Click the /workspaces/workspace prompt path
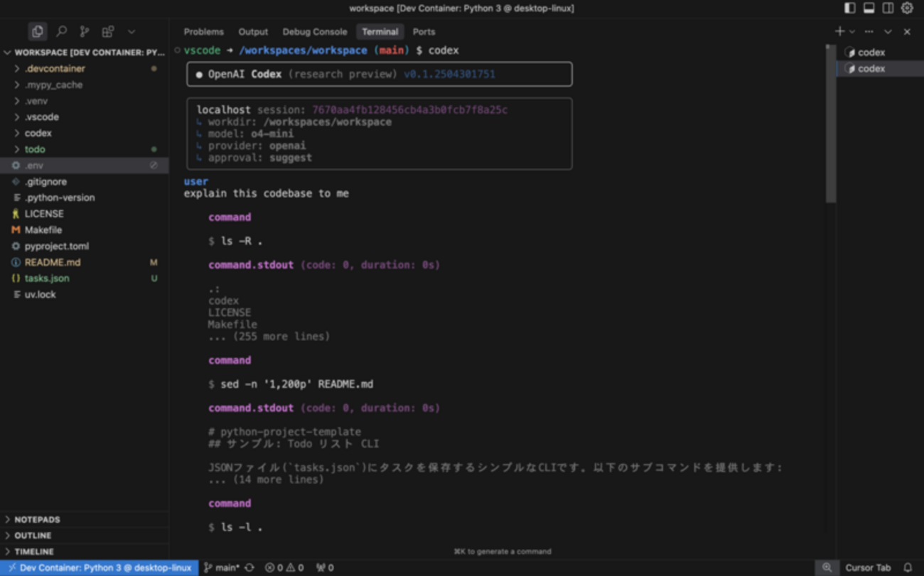This screenshot has height=576, width=924. click(303, 50)
